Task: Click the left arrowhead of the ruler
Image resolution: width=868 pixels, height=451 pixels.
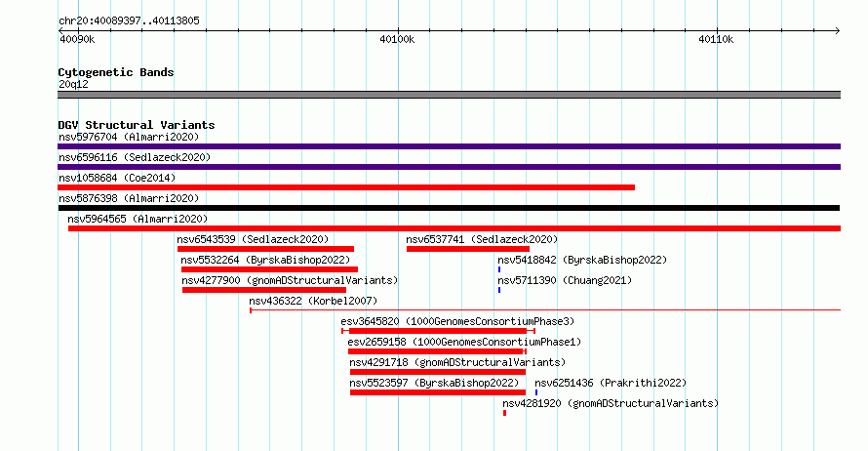Action: click(60, 31)
